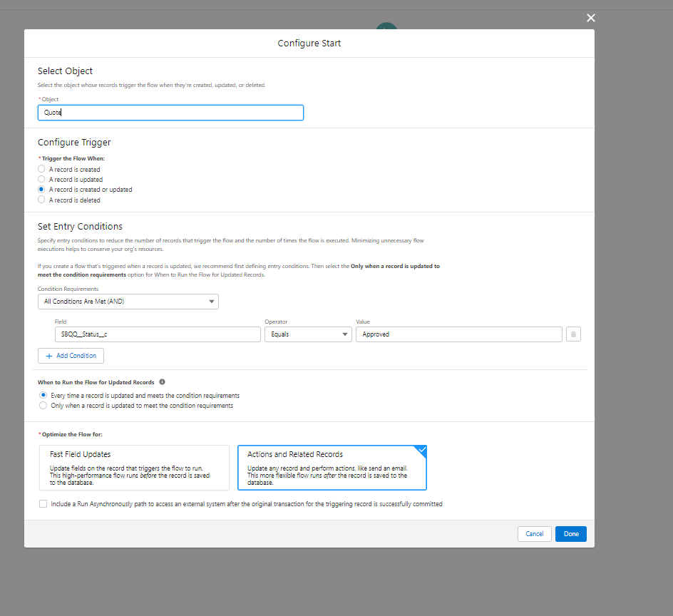Click the 'Optimize the Flow for:' label

72,434
